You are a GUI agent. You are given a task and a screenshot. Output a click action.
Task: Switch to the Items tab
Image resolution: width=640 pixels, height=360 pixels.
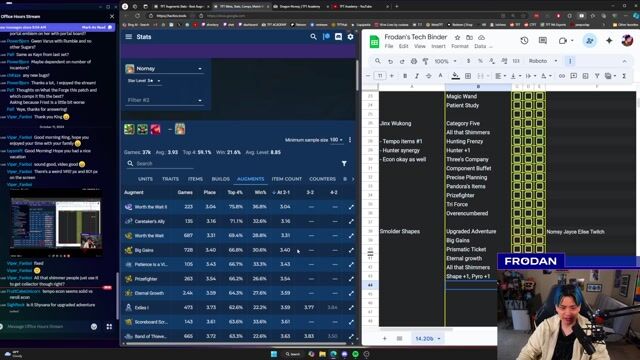195,179
